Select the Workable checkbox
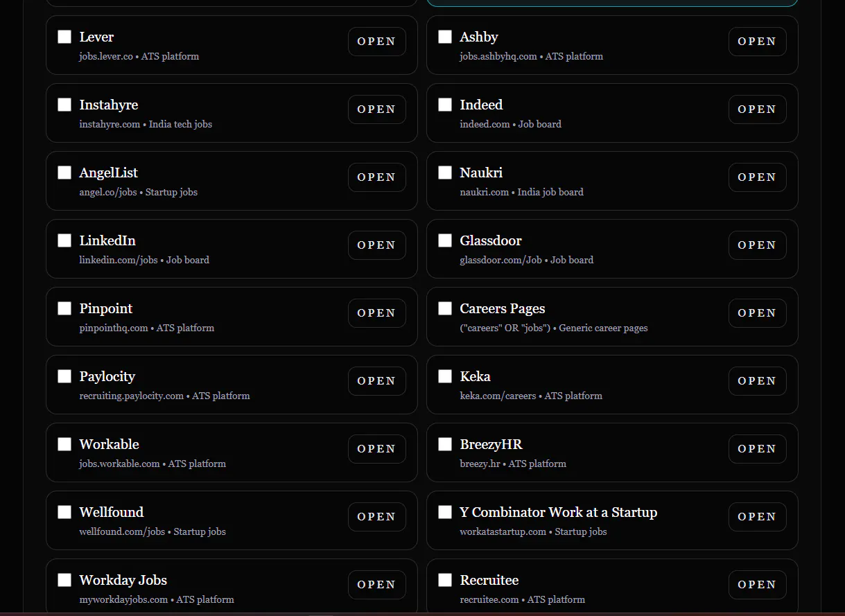Viewport: 845px width, 616px height. (64, 444)
